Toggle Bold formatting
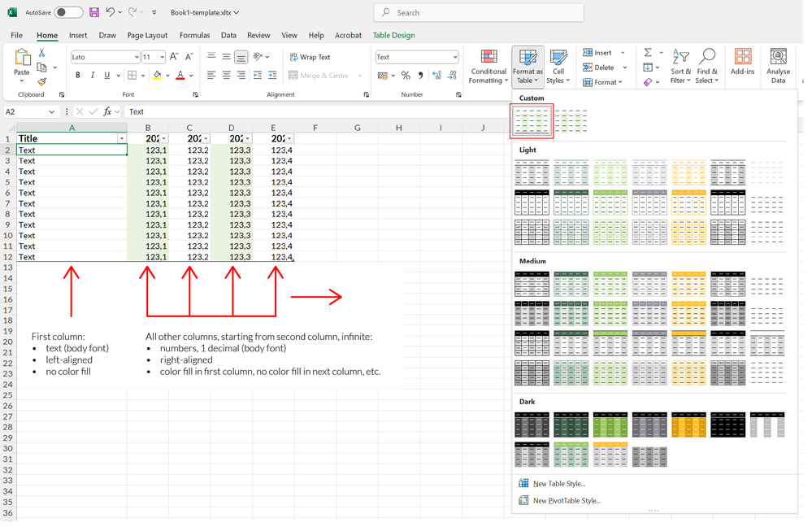 click(x=78, y=75)
